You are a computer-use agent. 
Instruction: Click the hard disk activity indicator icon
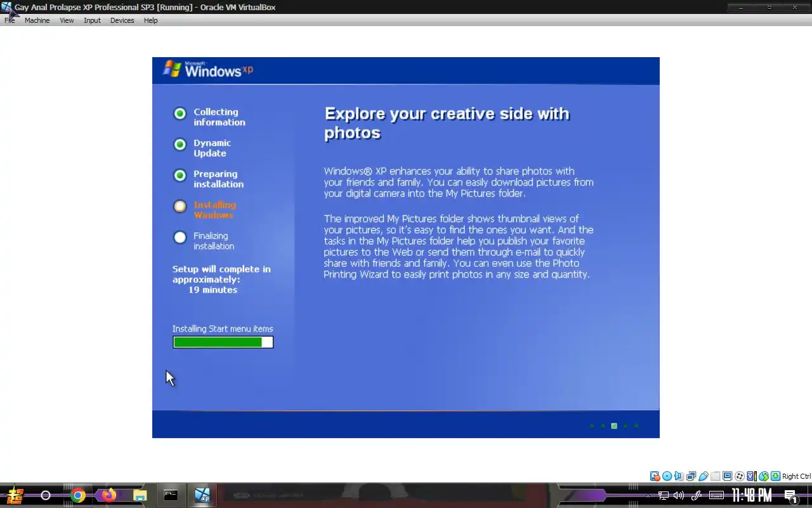[655, 476]
